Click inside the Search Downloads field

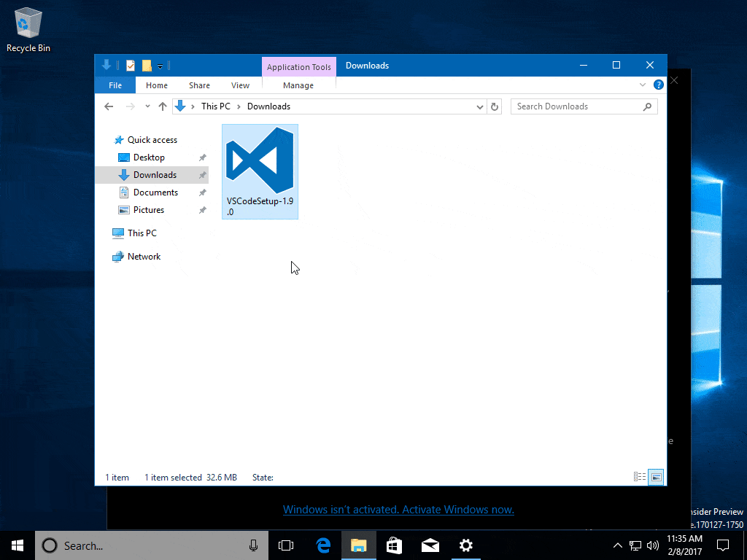pyautogui.click(x=569, y=106)
